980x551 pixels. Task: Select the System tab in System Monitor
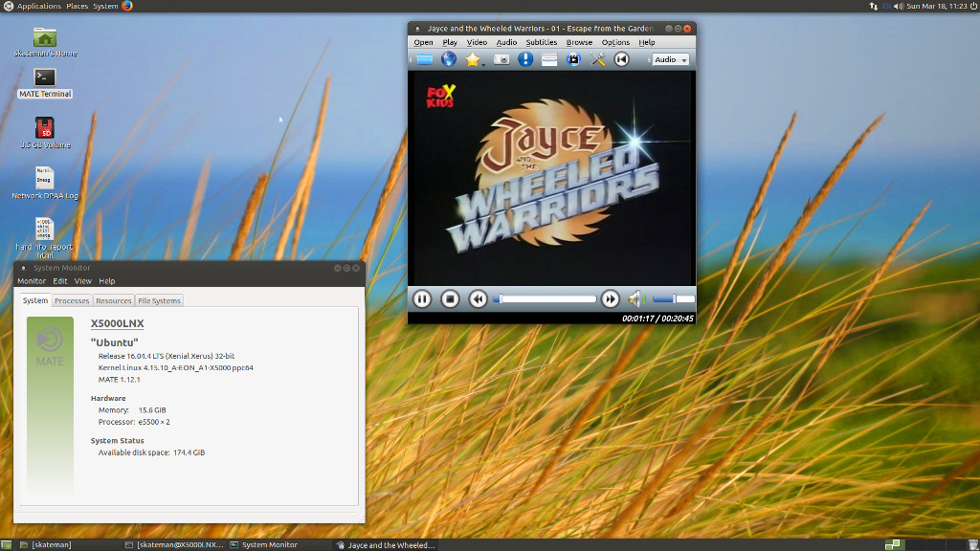click(x=35, y=300)
